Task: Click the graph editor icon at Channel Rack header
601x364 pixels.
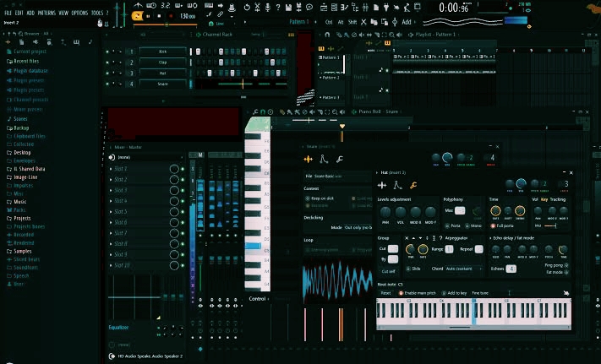Action: (291, 35)
